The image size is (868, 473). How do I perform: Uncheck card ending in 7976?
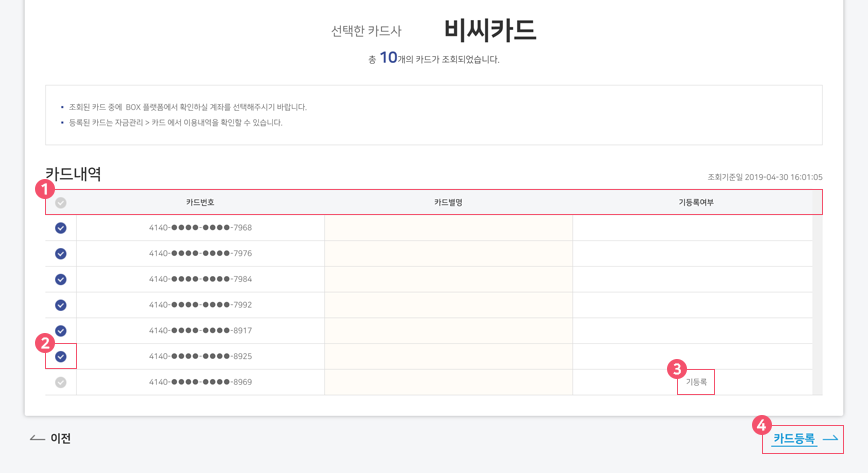[61, 254]
